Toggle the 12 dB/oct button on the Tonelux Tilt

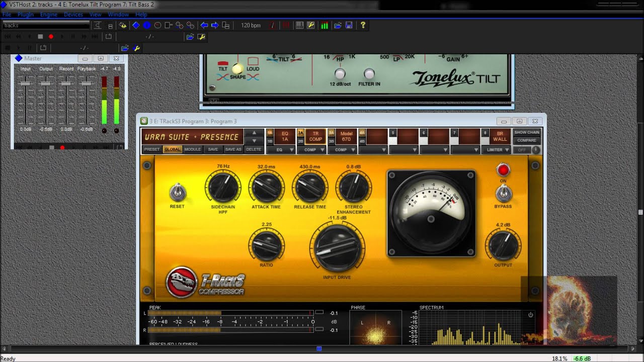[340, 74]
